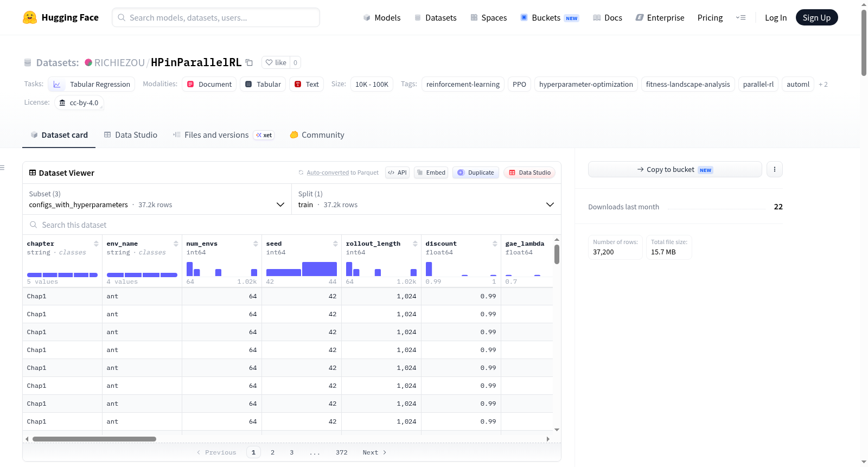Open the more navigation options menu icon
This screenshot has width=868, height=467.
pyautogui.click(x=741, y=17)
